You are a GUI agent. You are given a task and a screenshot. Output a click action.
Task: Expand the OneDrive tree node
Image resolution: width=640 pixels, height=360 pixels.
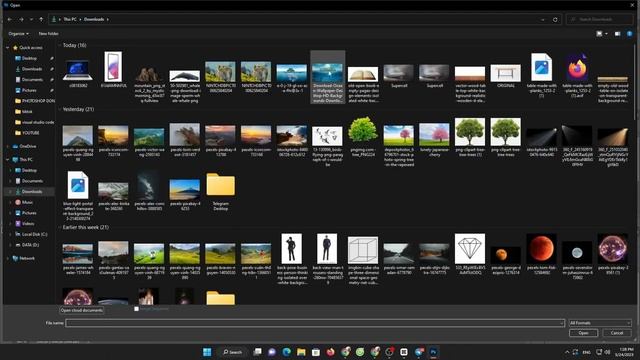click(8, 146)
